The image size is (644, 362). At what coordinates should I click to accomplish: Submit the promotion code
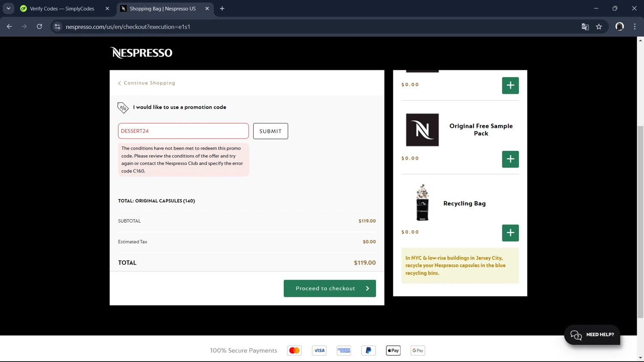coord(270,131)
